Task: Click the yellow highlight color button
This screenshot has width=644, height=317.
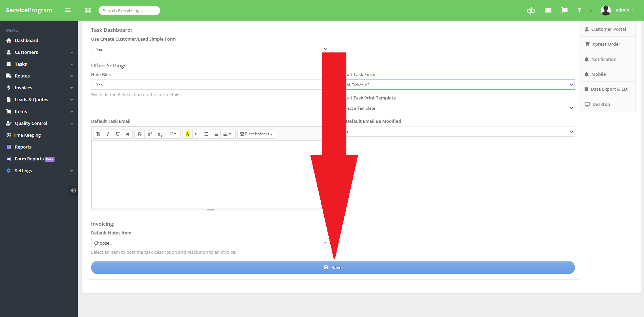Action: point(187,134)
